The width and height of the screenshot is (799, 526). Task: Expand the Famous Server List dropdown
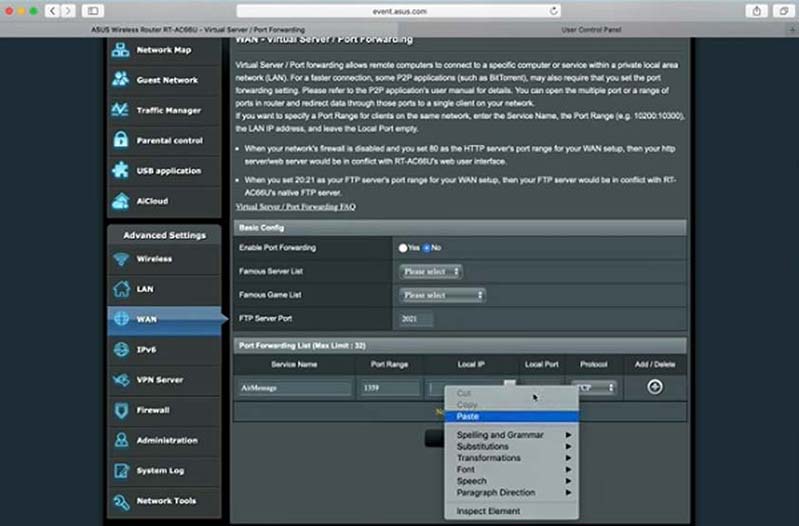pos(431,271)
